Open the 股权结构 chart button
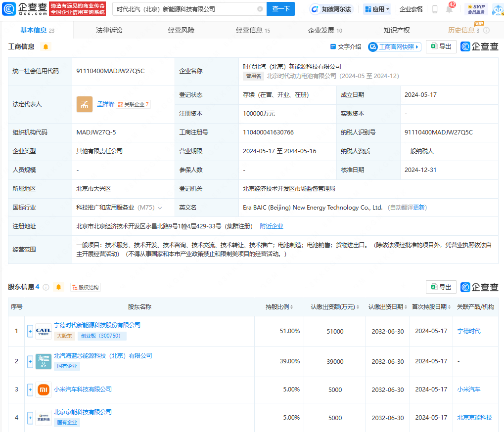Image resolution: width=504 pixels, height=432 pixels. [x=85, y=287]
